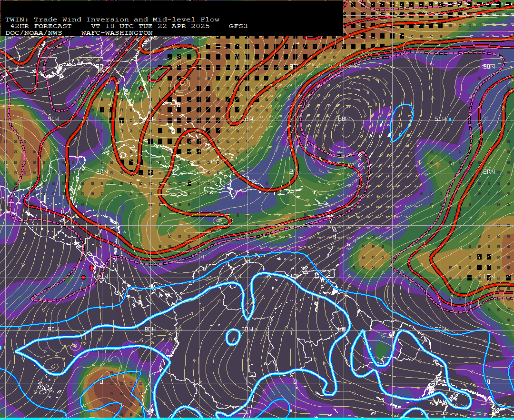The image size is (514, 420).
Task: Click the "20N" label at the right edge
Action: click(489, 171)
